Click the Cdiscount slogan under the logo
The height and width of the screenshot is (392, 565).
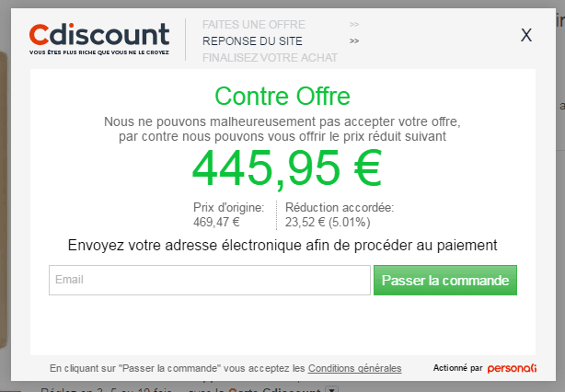coord(99,52)
